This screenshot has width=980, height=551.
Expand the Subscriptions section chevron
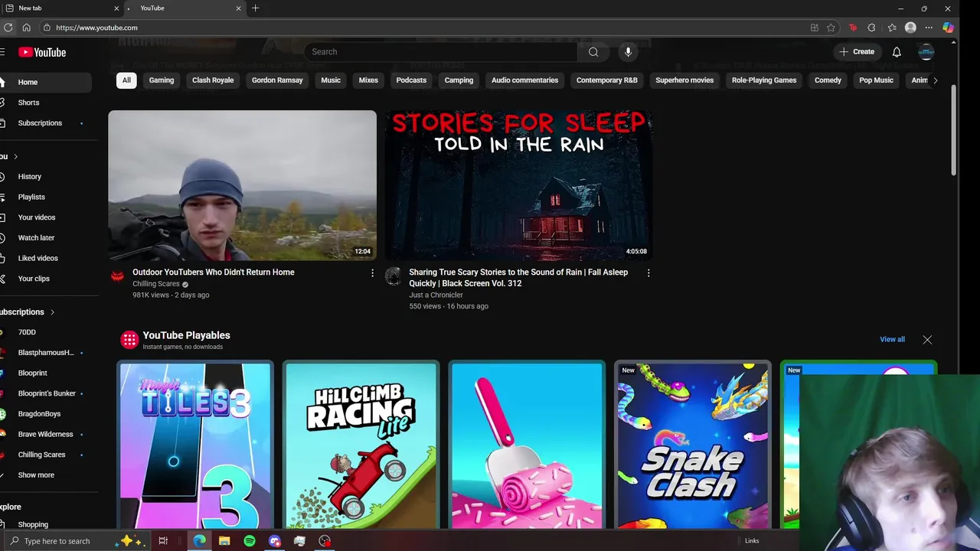(x=52, y=312)
